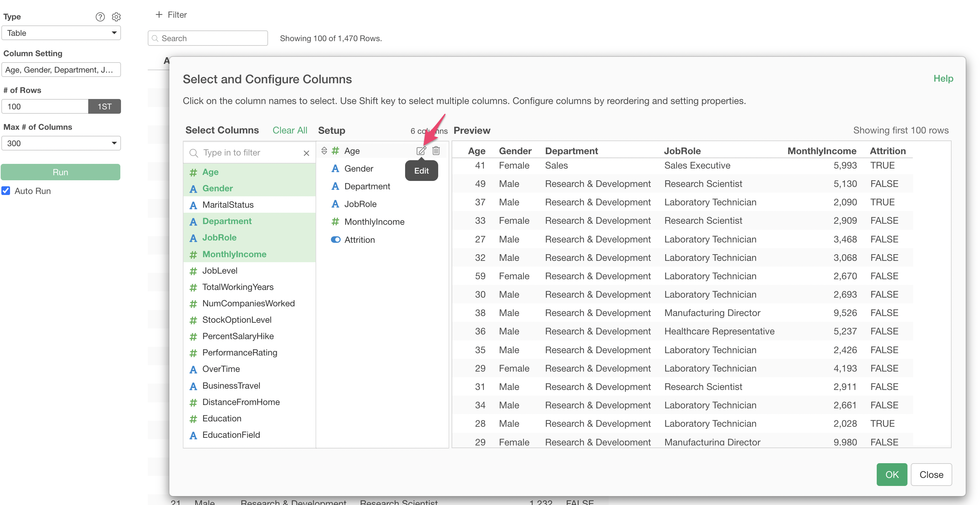Click the reorder handle icon beside Age
Image resolution: width=980 pixels, height=505 pixels.
pyautogui.click(x=324, y=151)
